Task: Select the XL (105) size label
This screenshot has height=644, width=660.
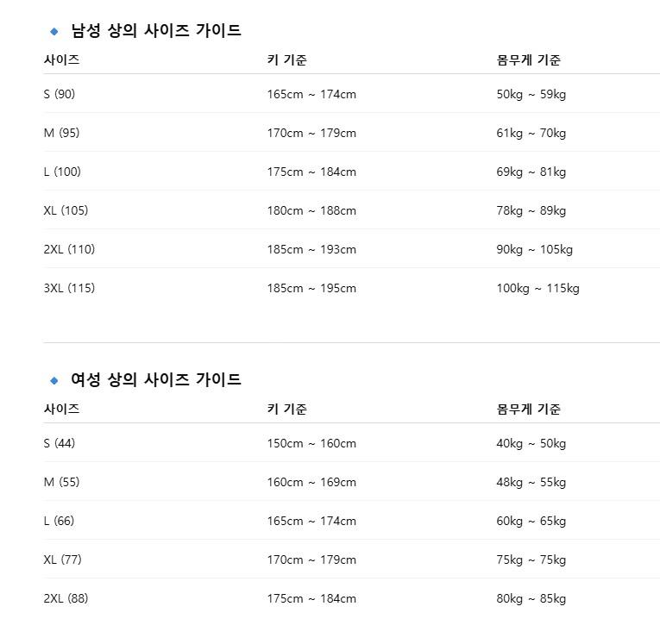Action: coord(66,210)
